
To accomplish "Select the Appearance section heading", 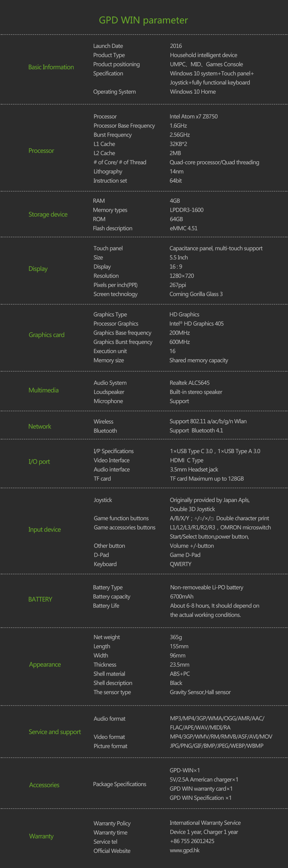I will (x=45, y=664).
